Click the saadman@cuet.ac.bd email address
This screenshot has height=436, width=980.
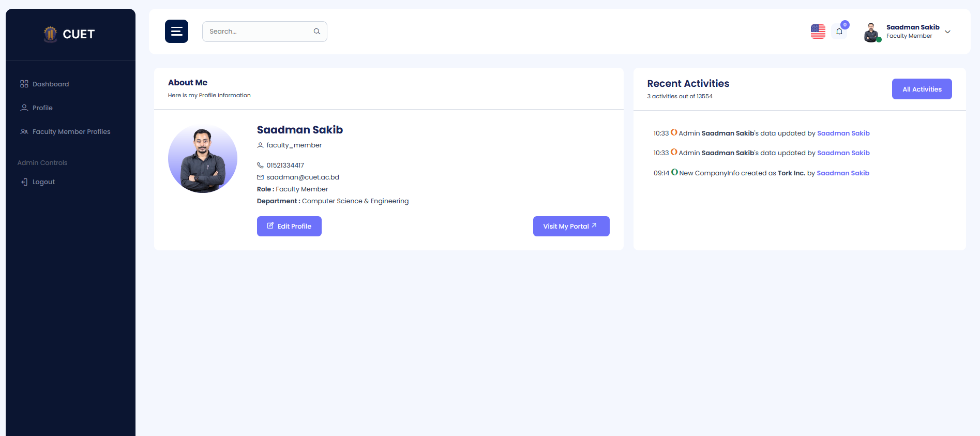[303, 177]
